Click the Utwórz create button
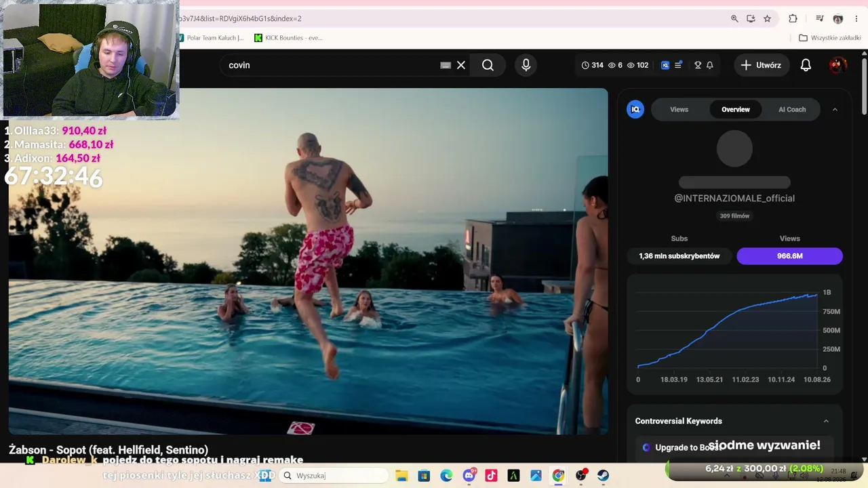 click(x=761, y=65)
